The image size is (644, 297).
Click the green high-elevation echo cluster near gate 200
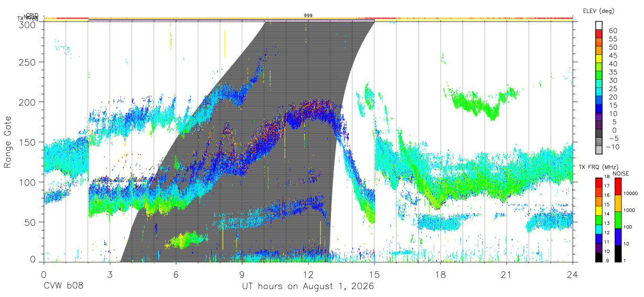click(x=480, y=102)
